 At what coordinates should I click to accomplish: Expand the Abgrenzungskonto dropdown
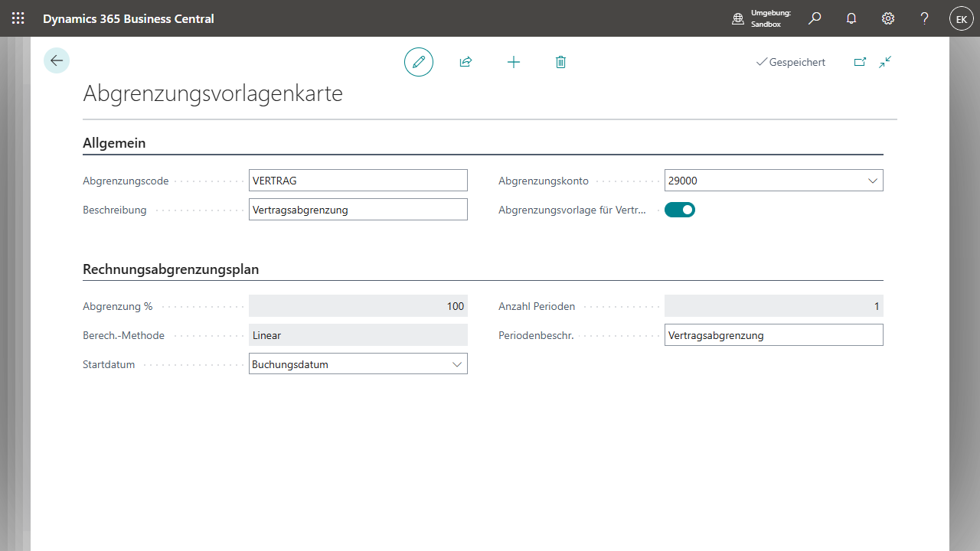872,181
